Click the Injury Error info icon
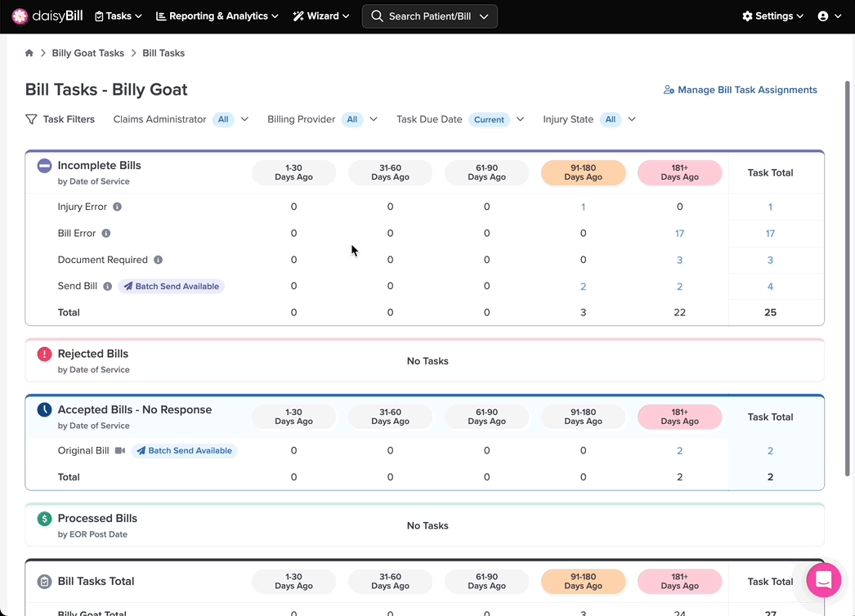The image size is (855, 616). 117,207
